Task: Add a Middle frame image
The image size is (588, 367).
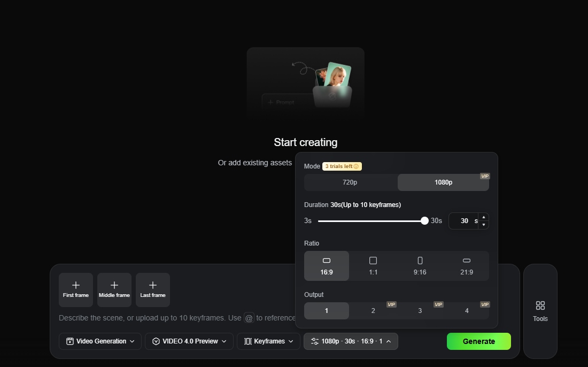Action: (114, 290)
